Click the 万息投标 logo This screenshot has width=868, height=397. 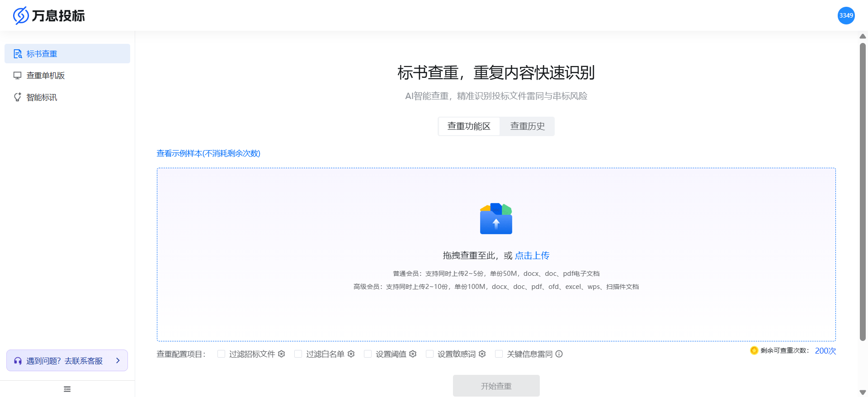pos(49,15)
